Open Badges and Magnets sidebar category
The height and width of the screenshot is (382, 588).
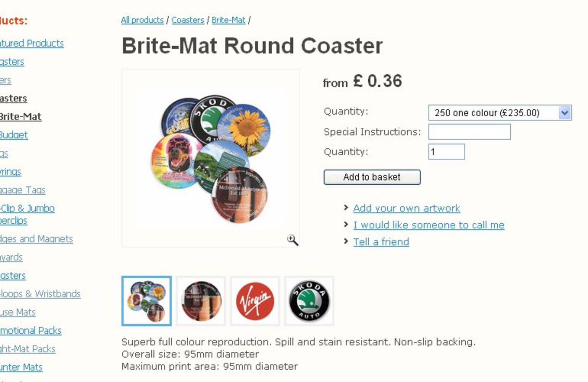pos(37,239)
